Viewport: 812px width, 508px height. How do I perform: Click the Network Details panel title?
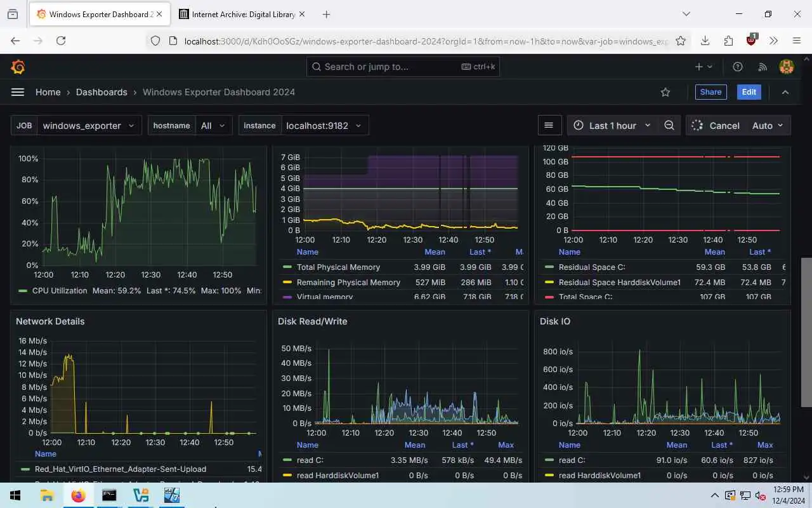[x=50, y=321]
